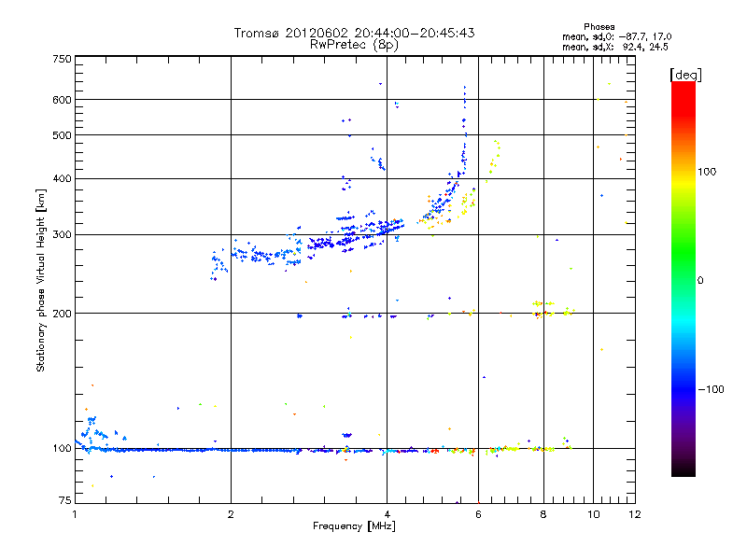This screenshot has width=747, height=560.
Task: Click the x-axis tick label "1"
Action: click(75, 514)
